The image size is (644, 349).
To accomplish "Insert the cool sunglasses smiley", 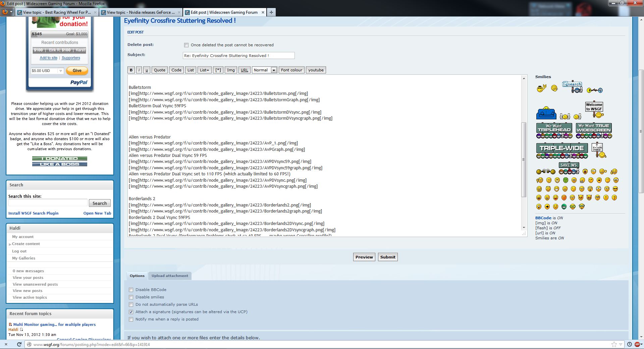I will 616,189.
